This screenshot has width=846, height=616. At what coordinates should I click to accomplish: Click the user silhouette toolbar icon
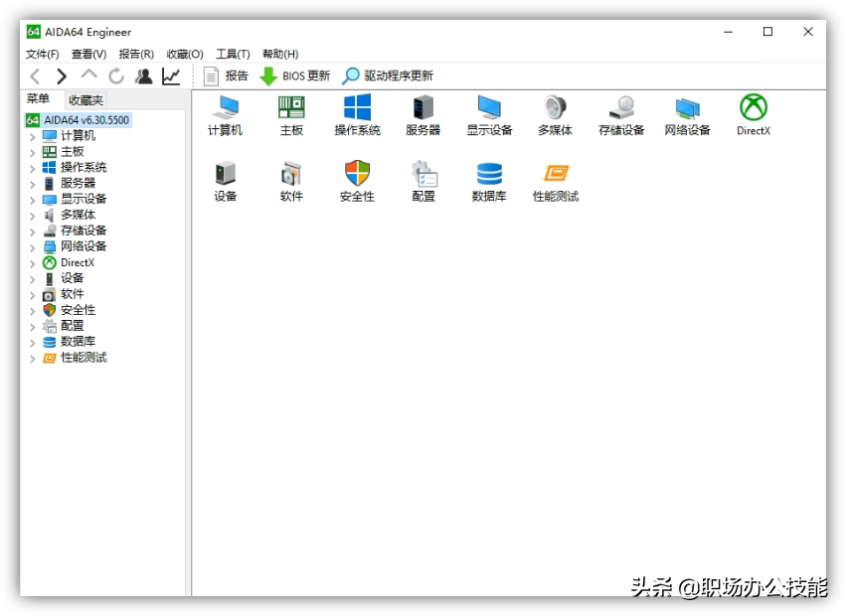(143, 77)
